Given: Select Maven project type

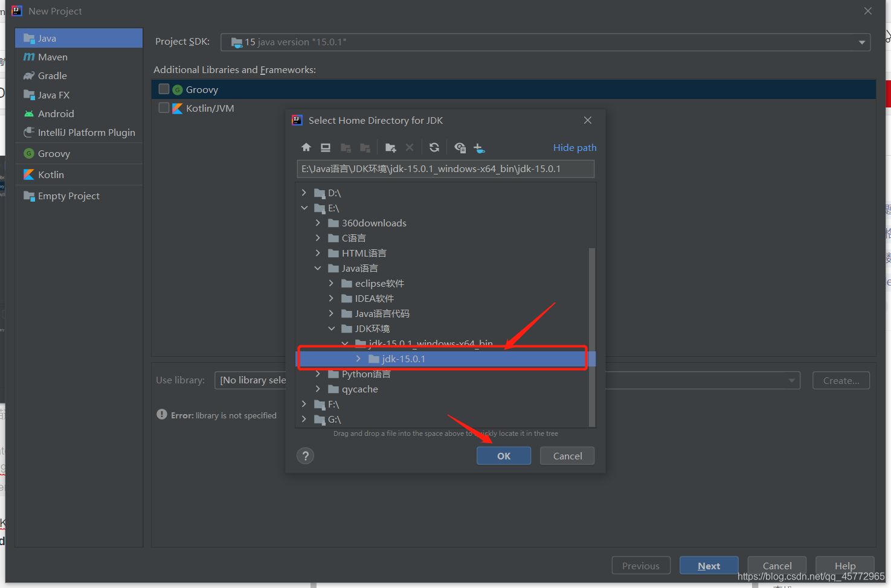Looking at the screenshot, I should (79, 57).
